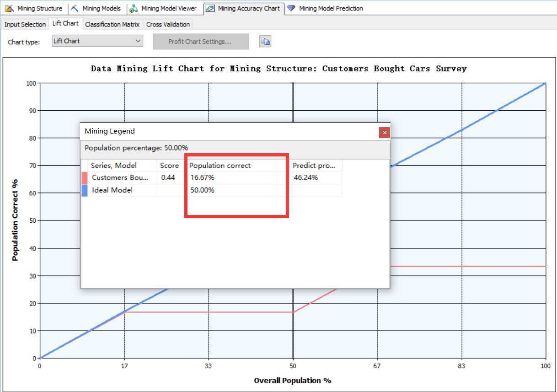
Task: Click the 50 mark on the population axis
Action: (293, 366)
